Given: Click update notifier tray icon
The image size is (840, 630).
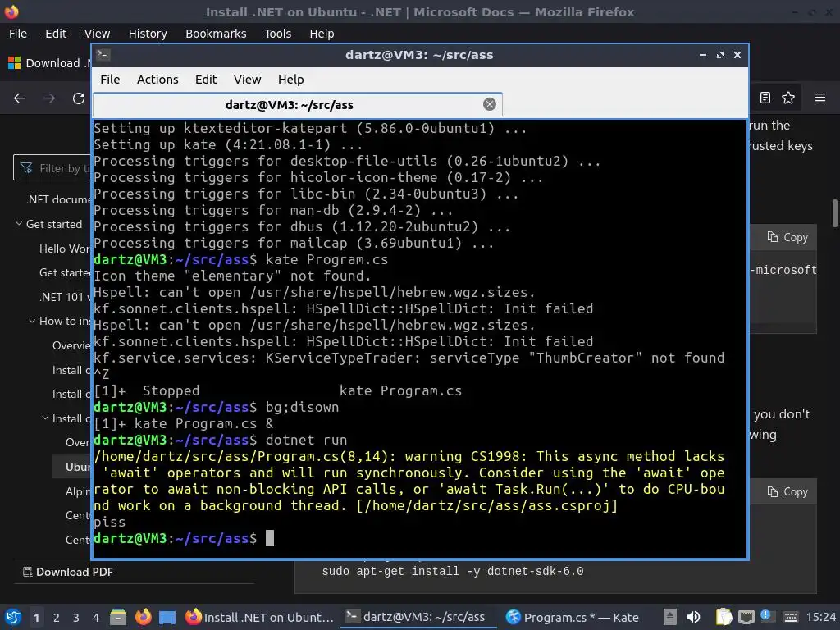Looking at the screenshot, I should [765, 615].
